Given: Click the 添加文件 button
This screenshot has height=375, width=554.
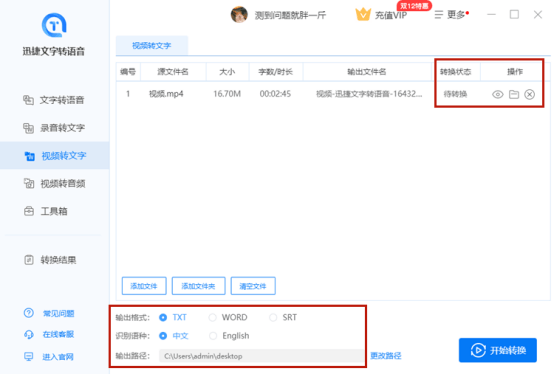Looking at the screenshot, I should coord(144,286).
